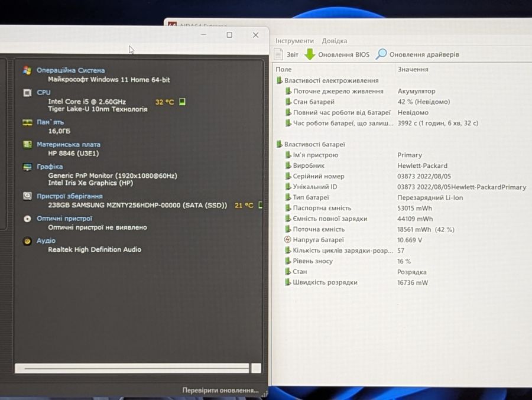Click the speaker icon by Аудіо
This screenshot has height=400, width=532.
(27, 241)
